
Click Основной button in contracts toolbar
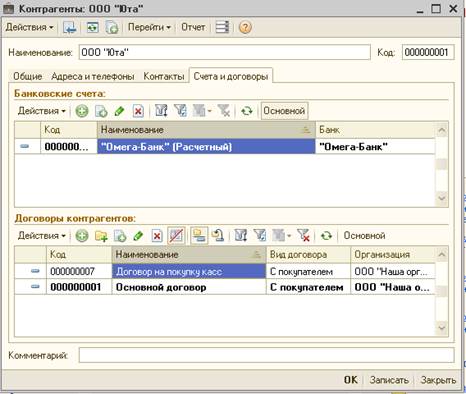(x=364, y=236)
